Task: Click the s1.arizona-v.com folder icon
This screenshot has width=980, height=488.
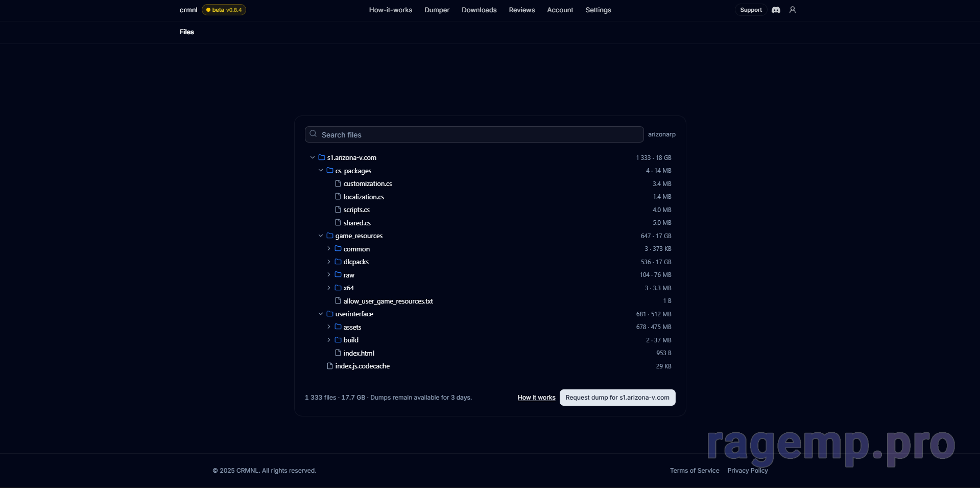Action: [322, 157]
